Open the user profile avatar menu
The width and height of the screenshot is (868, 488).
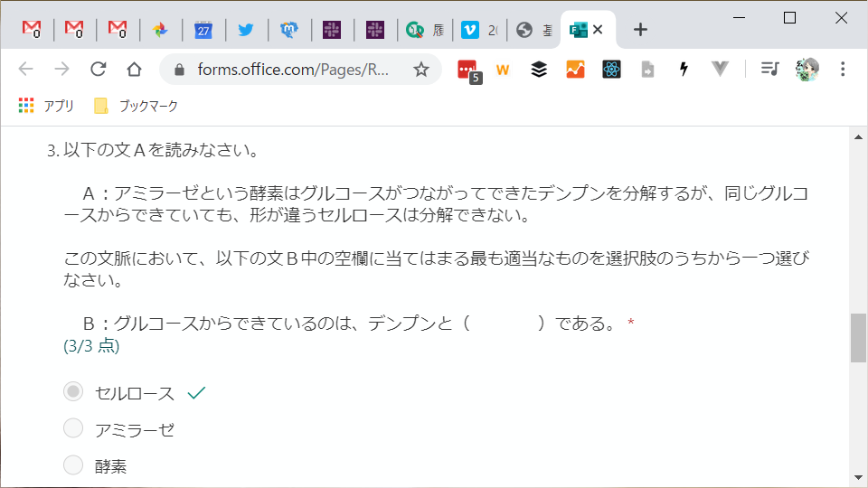coord(807,70)
